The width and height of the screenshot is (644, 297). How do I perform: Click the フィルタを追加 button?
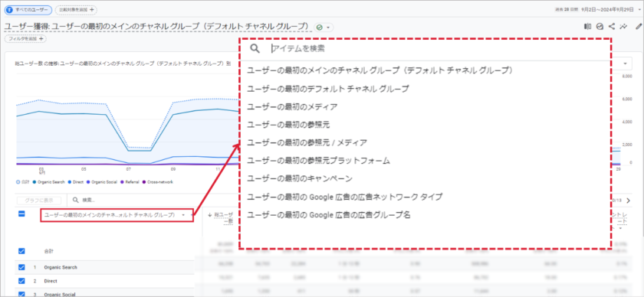point(25,39)
